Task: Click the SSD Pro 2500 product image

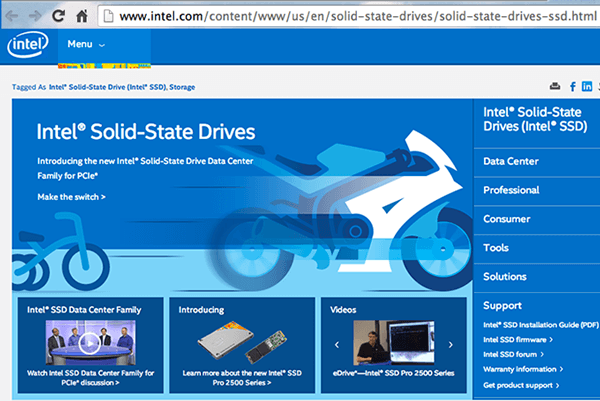Action: tap(242, 342)
